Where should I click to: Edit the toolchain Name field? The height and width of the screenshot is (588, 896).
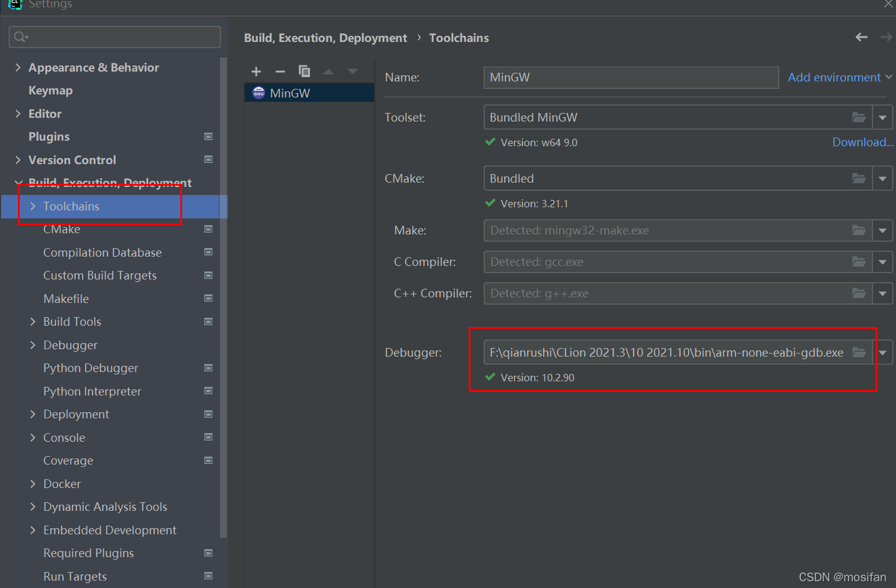coord(630,77)
